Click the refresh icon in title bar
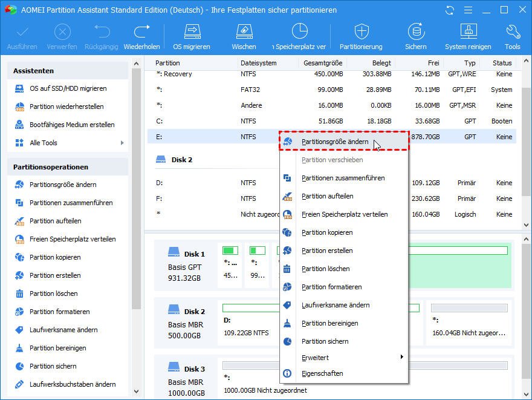Image resolution: width=532 pixels, height=400 pixels. tap(449, 10)
